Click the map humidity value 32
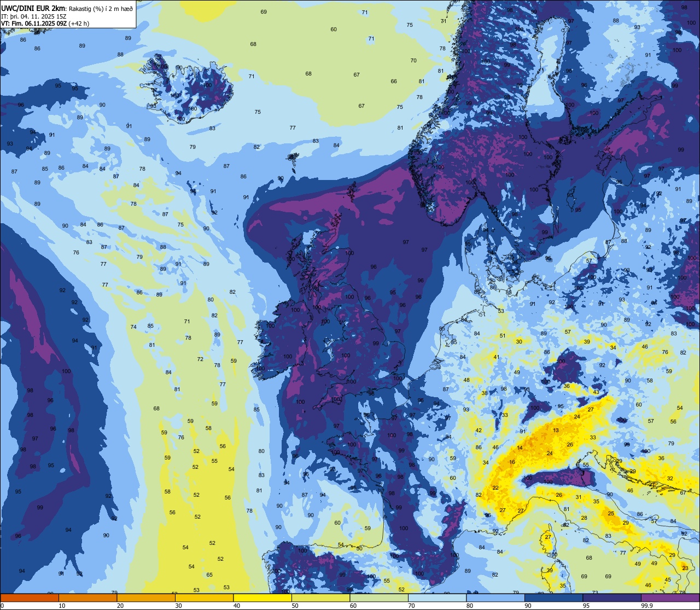Viewport: 700px width, 610px height. point(670,479)
